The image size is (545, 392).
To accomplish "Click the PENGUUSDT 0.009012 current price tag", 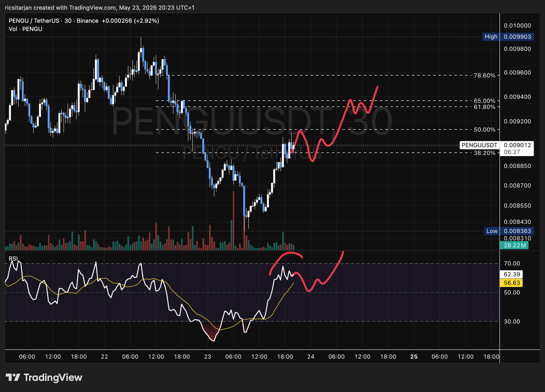I will (x=496, y=145).
